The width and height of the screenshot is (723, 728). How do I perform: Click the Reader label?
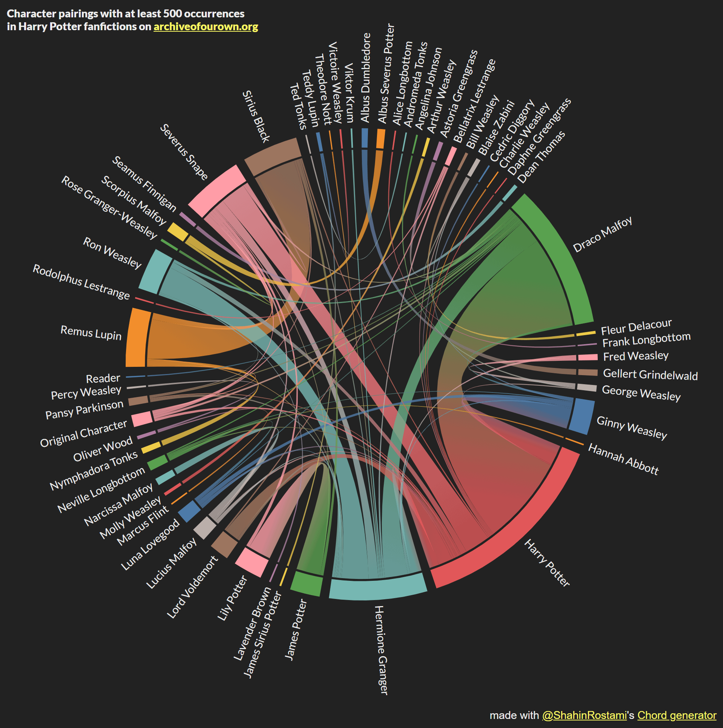pos(103,378)
